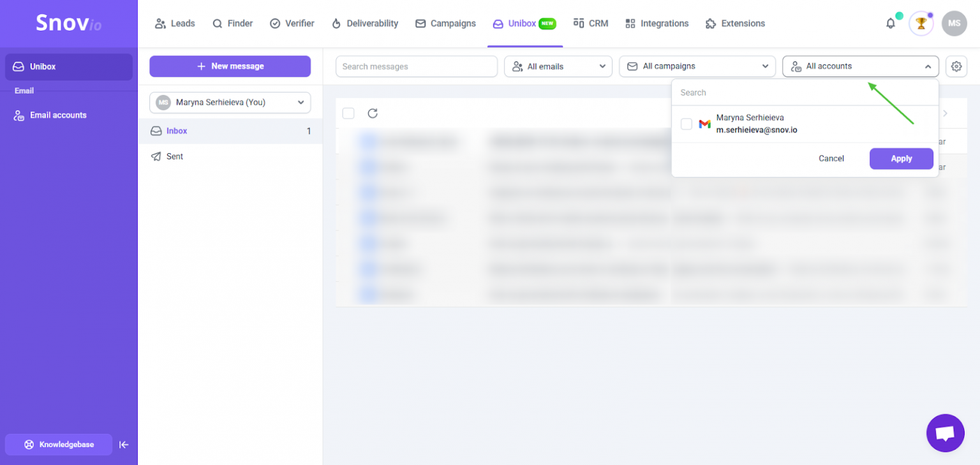980x465 pixels.
Task: Open the Inbox folder
Action: [x=230, y=131]
